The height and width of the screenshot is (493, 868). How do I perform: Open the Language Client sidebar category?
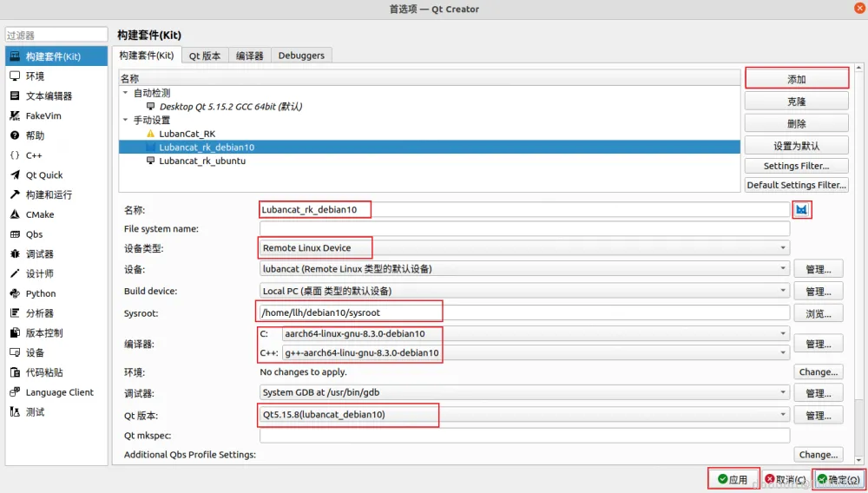[x=56, y=392]
